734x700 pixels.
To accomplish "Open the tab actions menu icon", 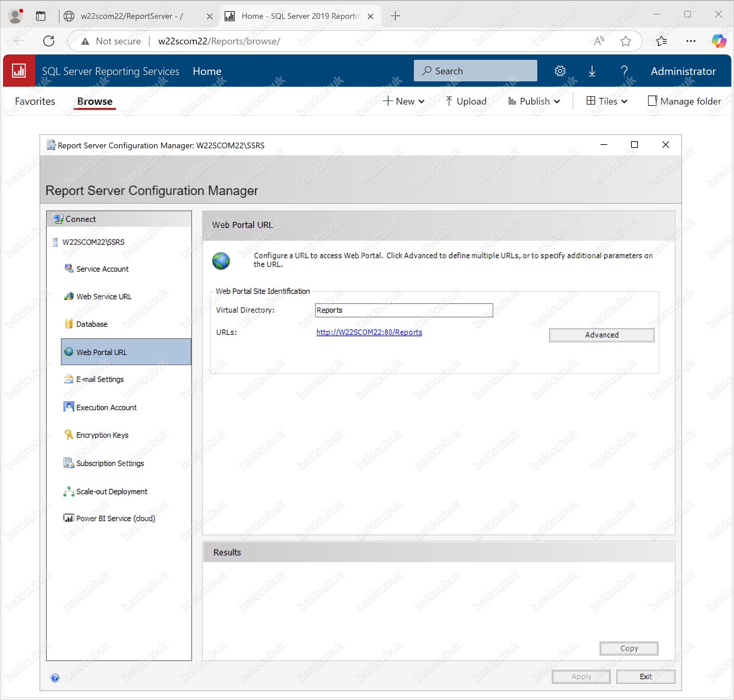I will click(x=41, y=16).
